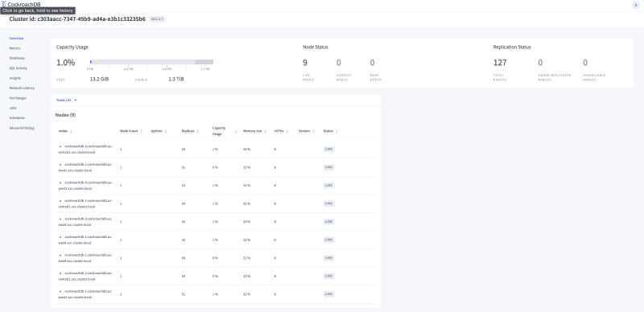Click the capacity usage progress bar

pos(151,62)
